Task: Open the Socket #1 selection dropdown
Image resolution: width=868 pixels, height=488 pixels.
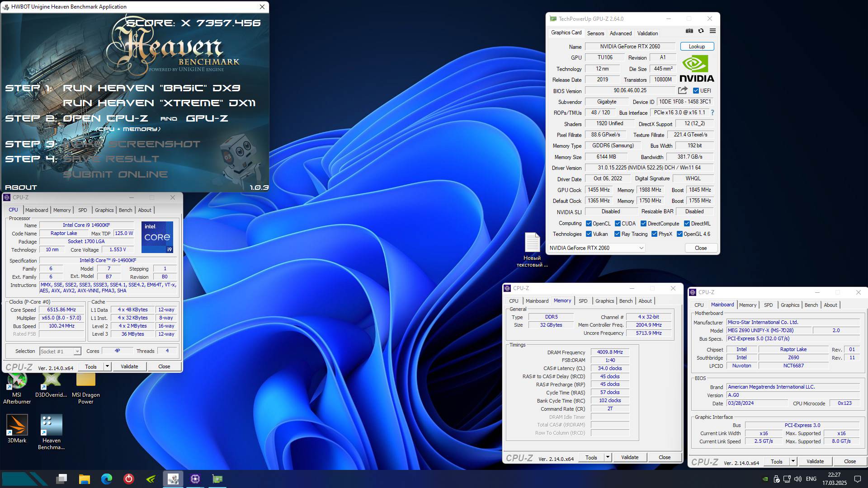Action: click(60, 352)
